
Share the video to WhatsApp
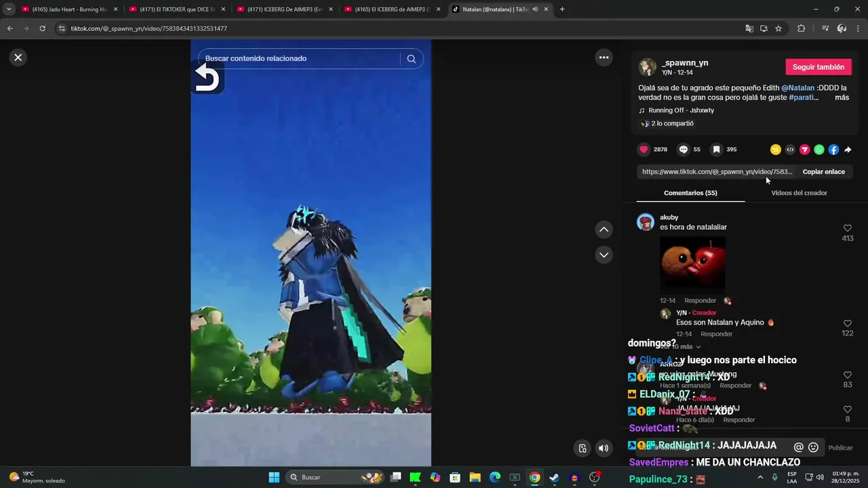(819, 150)
